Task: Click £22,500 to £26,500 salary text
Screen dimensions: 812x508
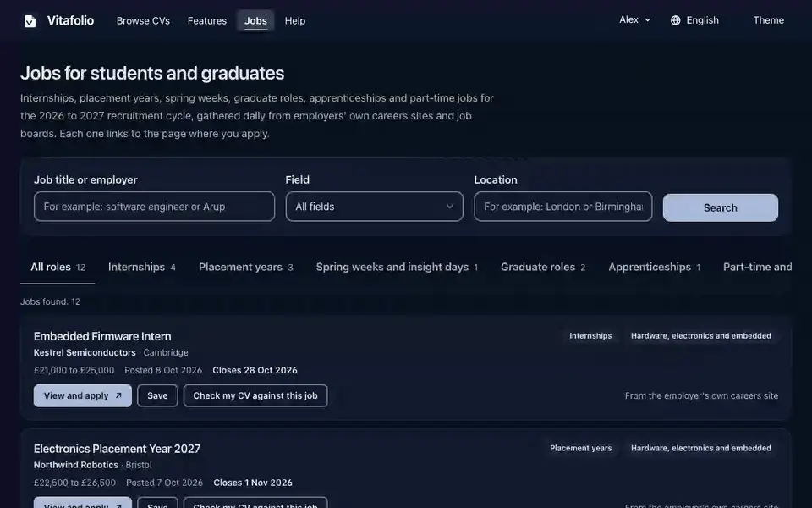Action: pos(74,483)
